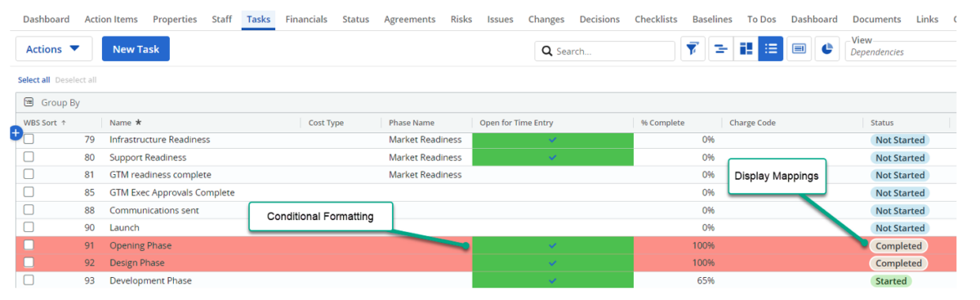Check the Infrastructure Readiness row checkbox

click(29, 140)
